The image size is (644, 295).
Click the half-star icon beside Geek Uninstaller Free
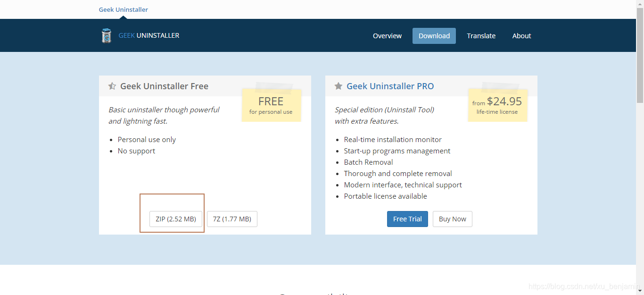pos(112,86)
